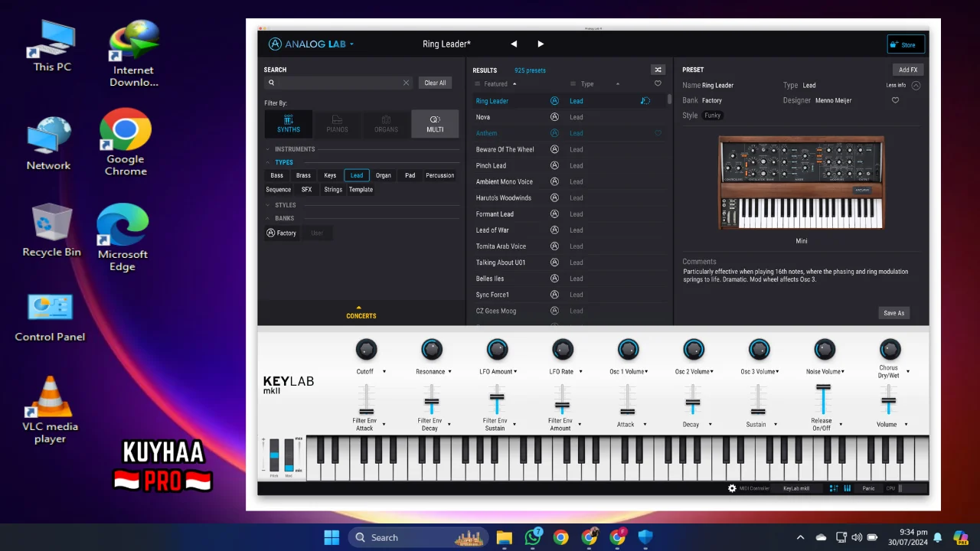Viewport: 980px width, 551px height.
Task: Open VLC media player desktop icon
Action: [50, 409]
